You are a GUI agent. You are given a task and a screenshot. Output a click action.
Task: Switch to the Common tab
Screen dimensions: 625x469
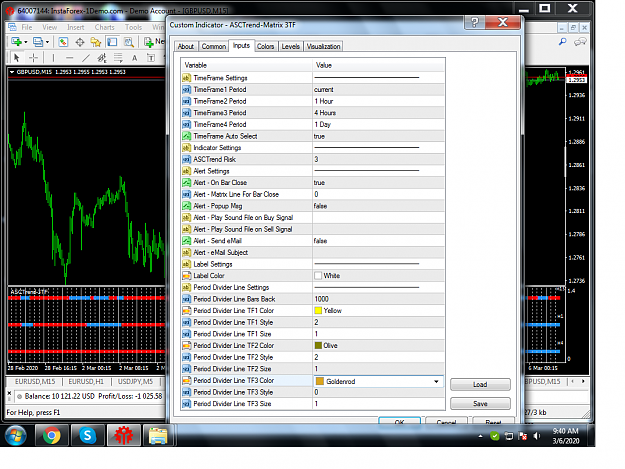click(x=214, y=46)
